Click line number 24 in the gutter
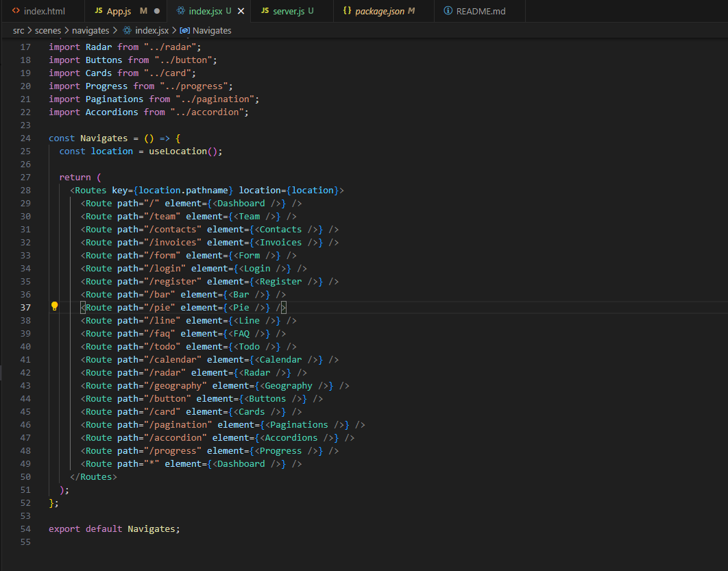This screenshot has height=571, width=728. coord(25,138)
